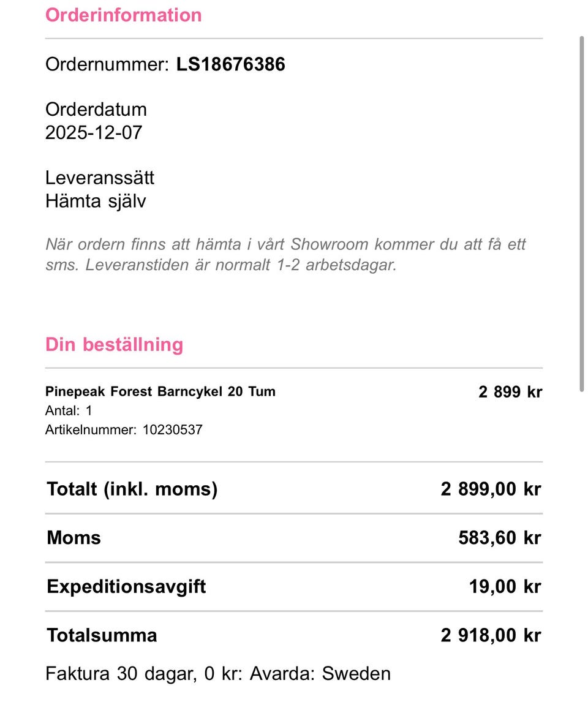Image resolution: width=588 pixels, height=710 pixels.
Task: Click the Orderdatum label
Action: (x=96, y=110)
